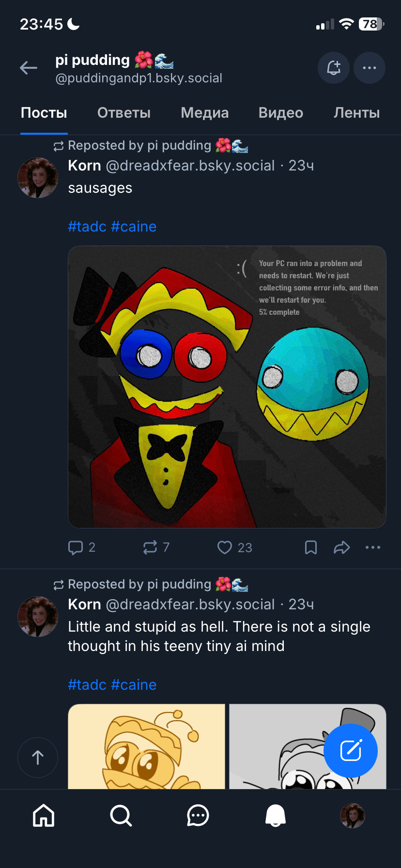Tap the #tadc hashtag in first post
This screenshot has width=401, height=868.
tap(87, 227)
